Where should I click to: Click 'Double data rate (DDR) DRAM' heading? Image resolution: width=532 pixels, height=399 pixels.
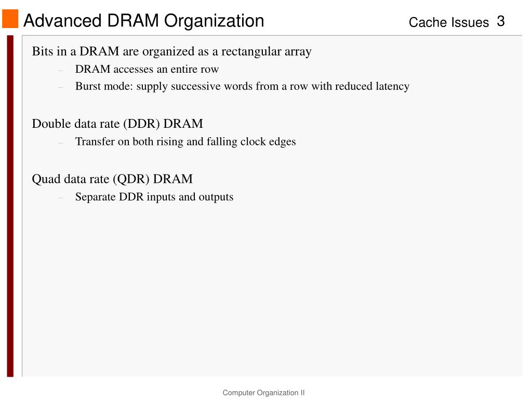(x=117, y=124)
